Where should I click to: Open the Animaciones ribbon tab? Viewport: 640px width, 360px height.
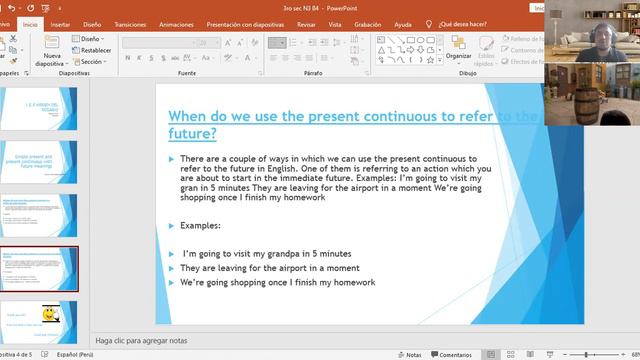pyautogui.click(x=176, y=24)
